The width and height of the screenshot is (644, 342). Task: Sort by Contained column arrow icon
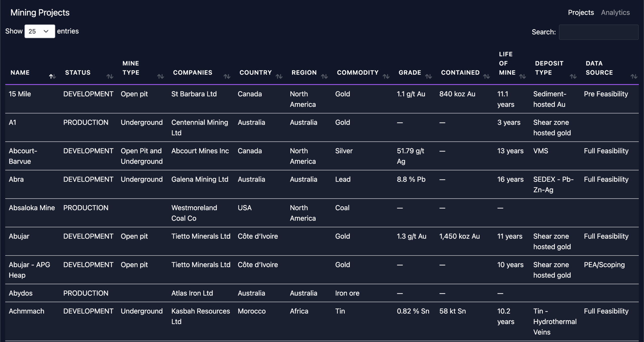[486, 76]
